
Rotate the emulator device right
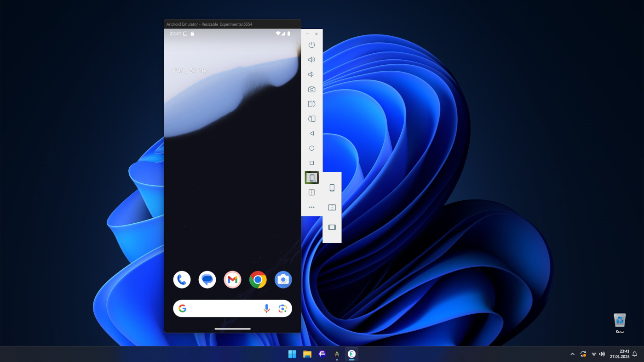pos(311,119)
